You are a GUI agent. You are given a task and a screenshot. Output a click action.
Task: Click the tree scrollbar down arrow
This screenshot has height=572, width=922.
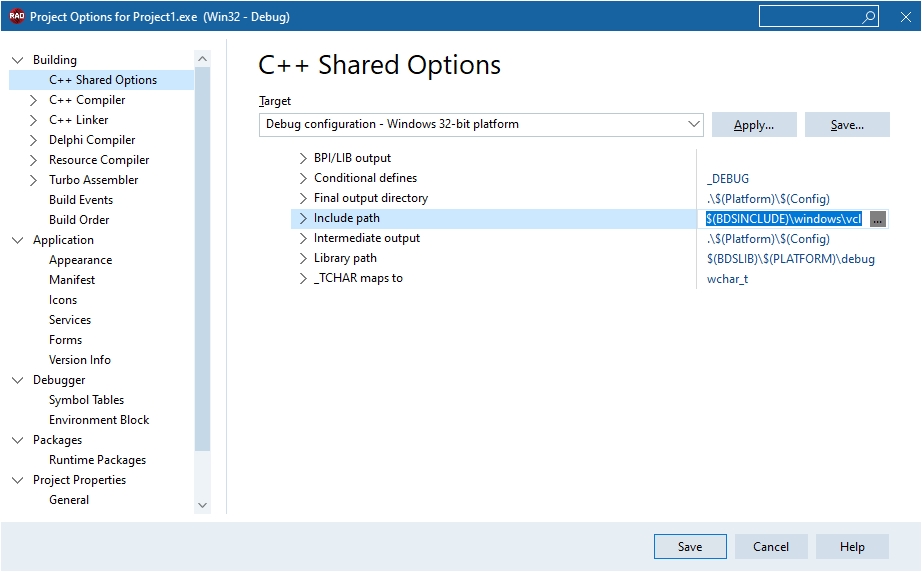pyautogui.click(x=202, y=505)
